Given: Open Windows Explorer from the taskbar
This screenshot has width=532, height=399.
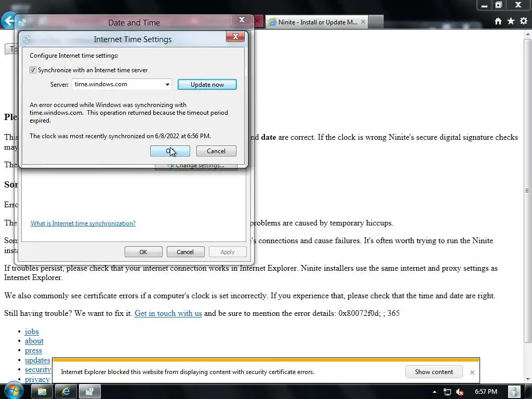Looking at the screenshot, I should (42, 392).
